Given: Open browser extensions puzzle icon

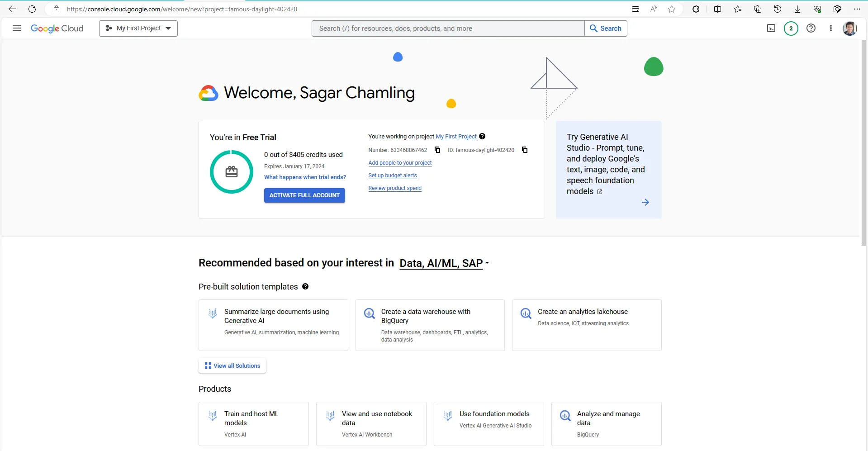Looking at the screenshot, I should pyautogui.click(x=696, y=9).
